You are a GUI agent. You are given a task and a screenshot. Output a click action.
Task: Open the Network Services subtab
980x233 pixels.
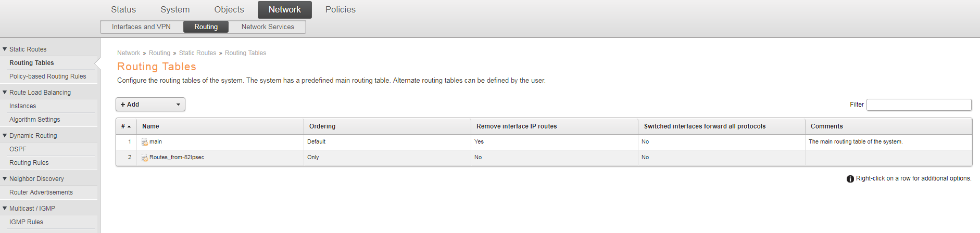(x=268, y=27)
